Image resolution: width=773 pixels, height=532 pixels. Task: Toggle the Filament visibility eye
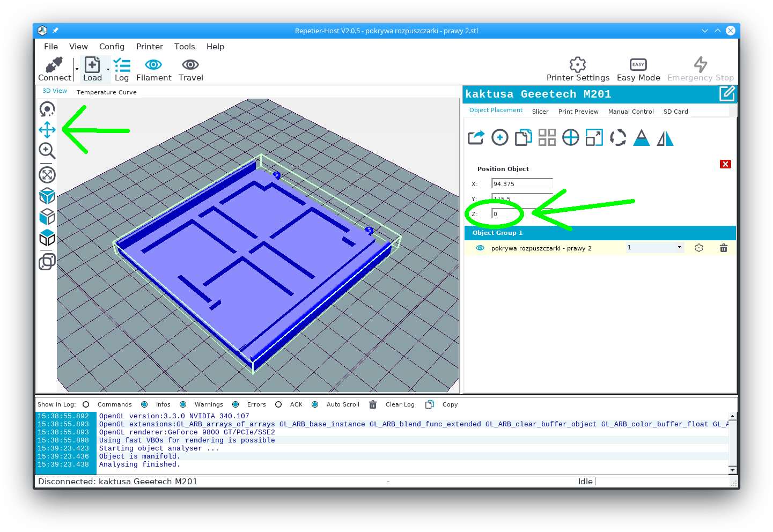(x=153, y=65)
